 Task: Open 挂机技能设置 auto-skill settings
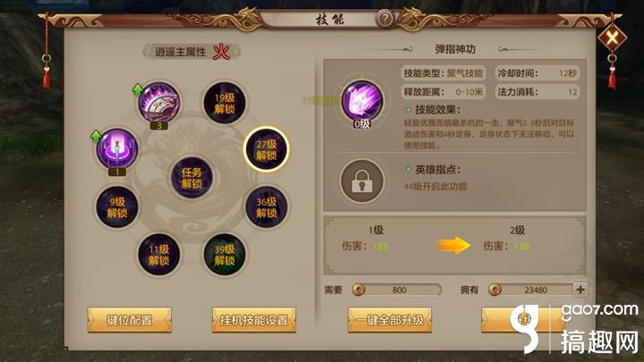tap(254, 320)
